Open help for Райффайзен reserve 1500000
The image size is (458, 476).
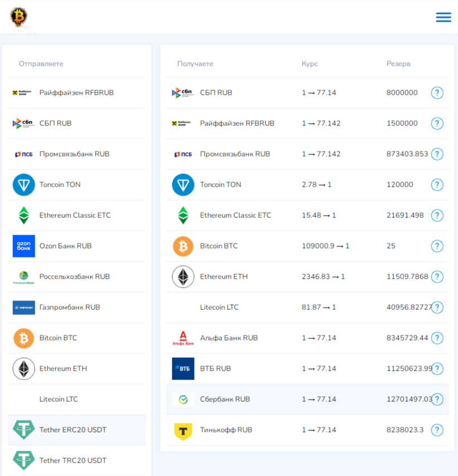coord(437,123)
